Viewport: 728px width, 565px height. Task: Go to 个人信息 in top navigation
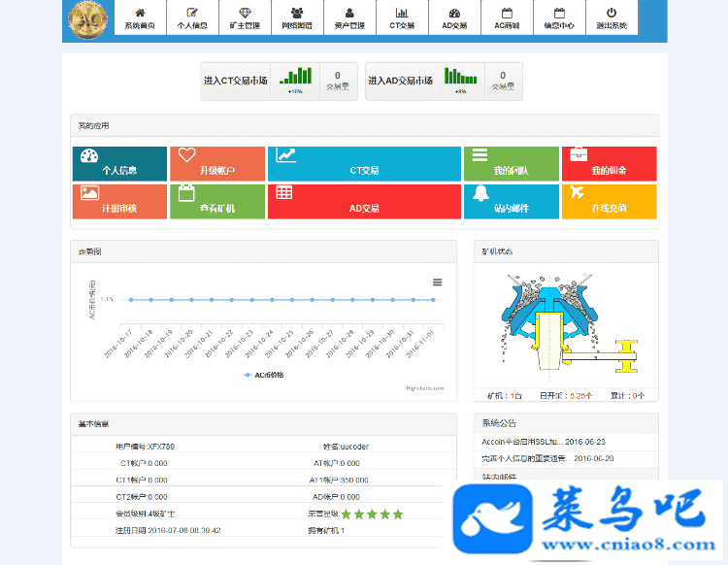(191, 18)
